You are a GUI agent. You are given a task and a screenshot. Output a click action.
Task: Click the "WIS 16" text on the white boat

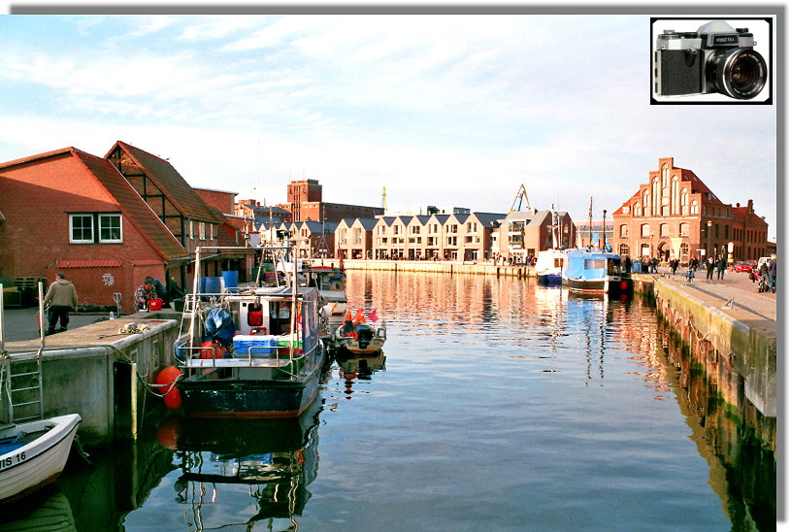[x=14, y=460]
